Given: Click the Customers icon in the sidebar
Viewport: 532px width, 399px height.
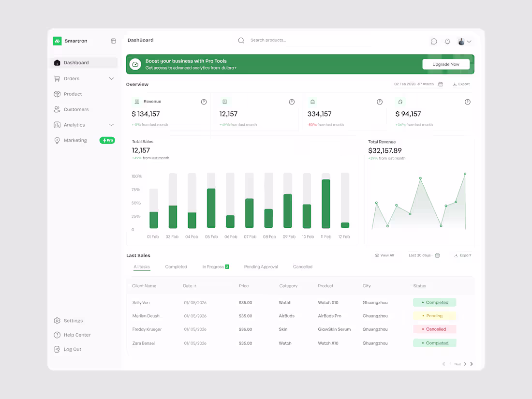Looking at the screenshot, I should pos(58,109).
